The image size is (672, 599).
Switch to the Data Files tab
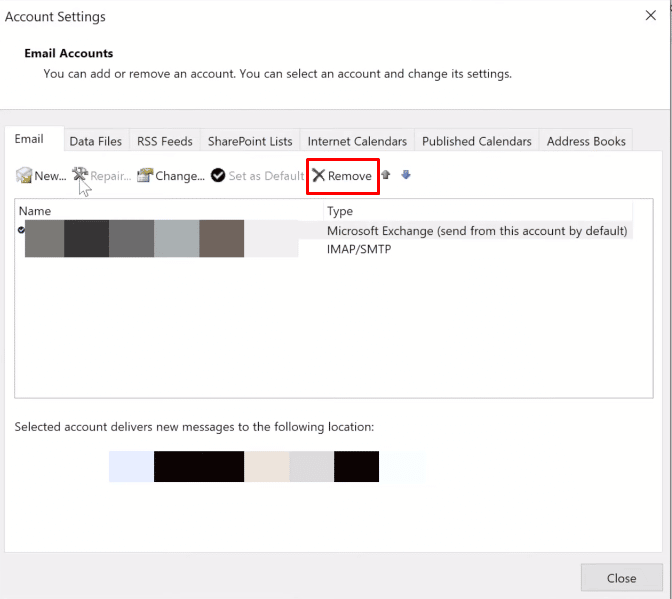click(96, 141)
